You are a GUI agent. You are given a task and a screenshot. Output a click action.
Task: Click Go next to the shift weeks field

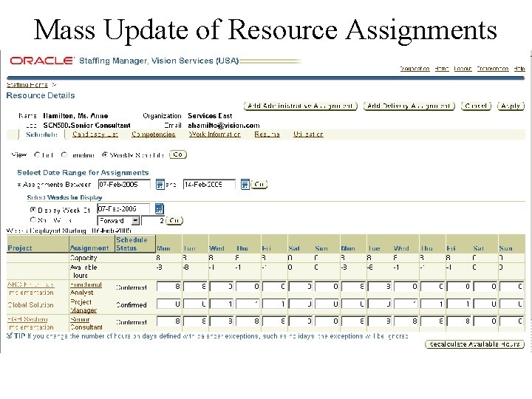pyautogui.click(x=174, y=220)
